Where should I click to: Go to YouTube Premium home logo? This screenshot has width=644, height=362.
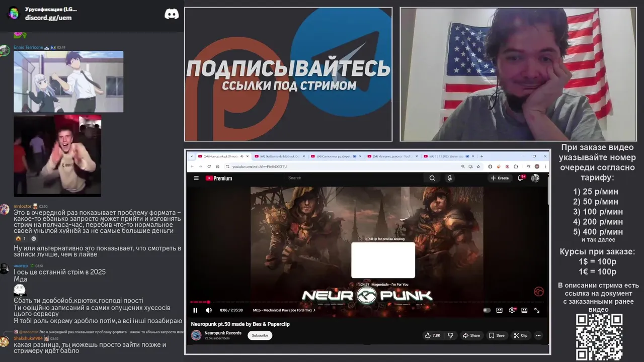click(x=219, y=178)
